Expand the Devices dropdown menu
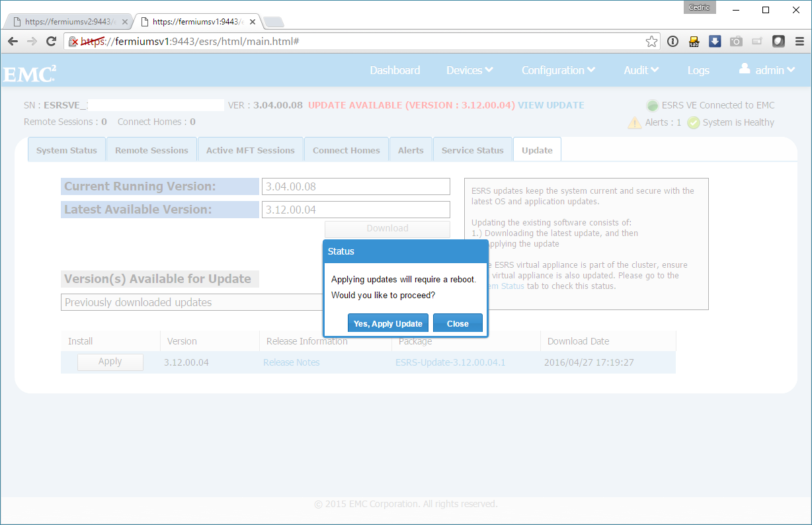 tap(469, 70)
